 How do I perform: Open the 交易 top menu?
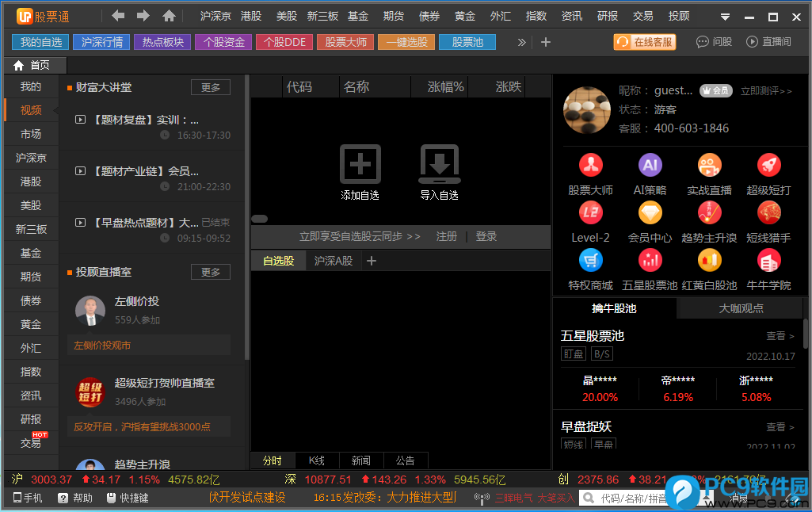coord(642,16)
